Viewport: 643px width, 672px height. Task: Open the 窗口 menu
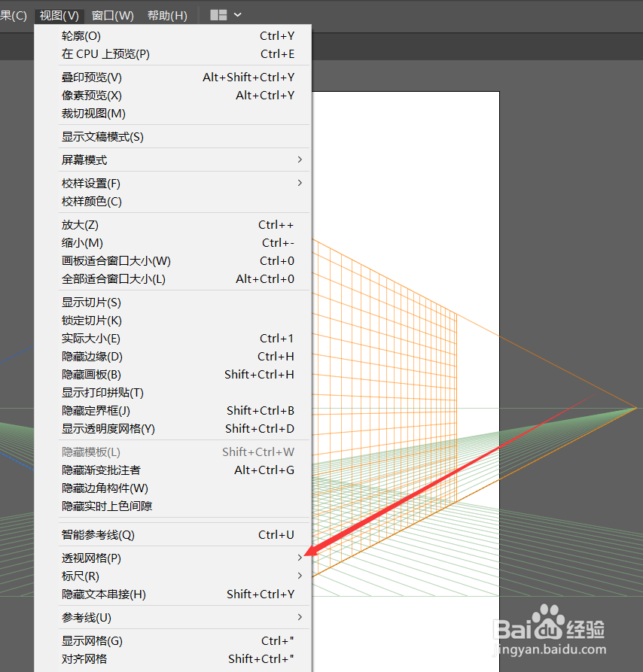(111, 14)
